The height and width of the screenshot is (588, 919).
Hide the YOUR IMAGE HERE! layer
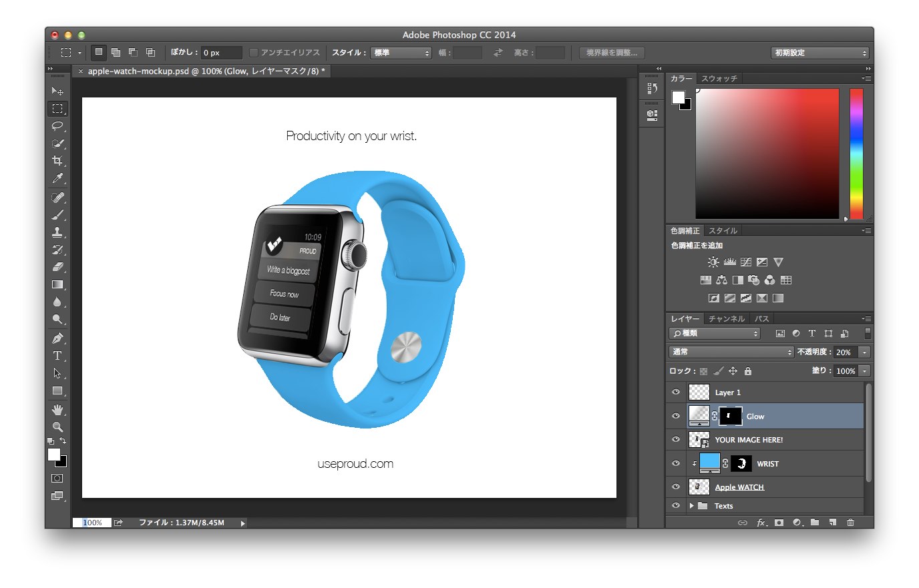coord(676,439)
